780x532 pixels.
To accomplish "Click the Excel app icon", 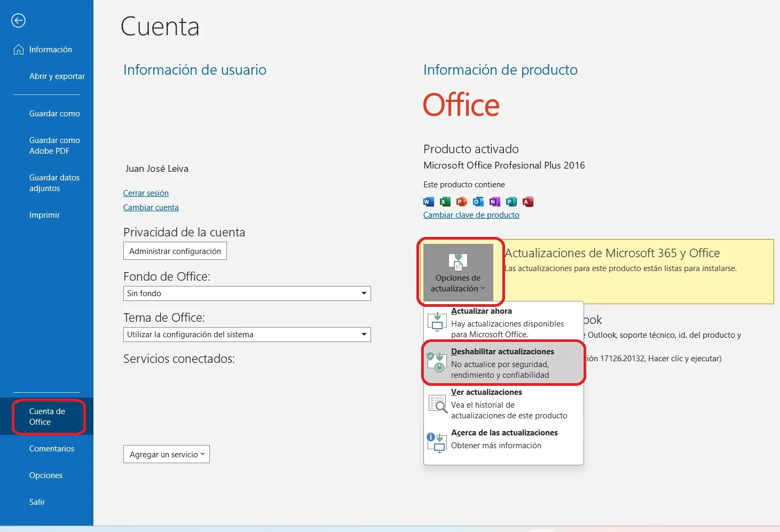I will coord(445,202).
